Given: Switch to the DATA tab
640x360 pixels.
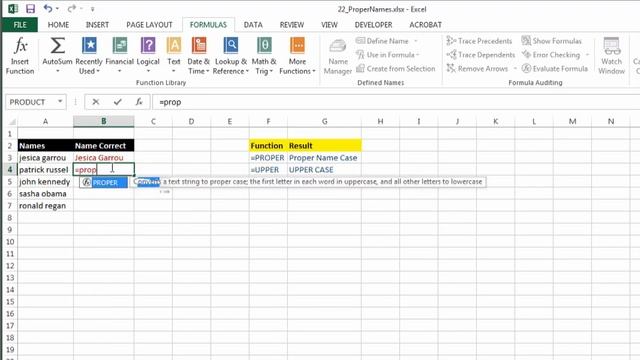Looking at the screenshot, I should (x=253, y=25).
